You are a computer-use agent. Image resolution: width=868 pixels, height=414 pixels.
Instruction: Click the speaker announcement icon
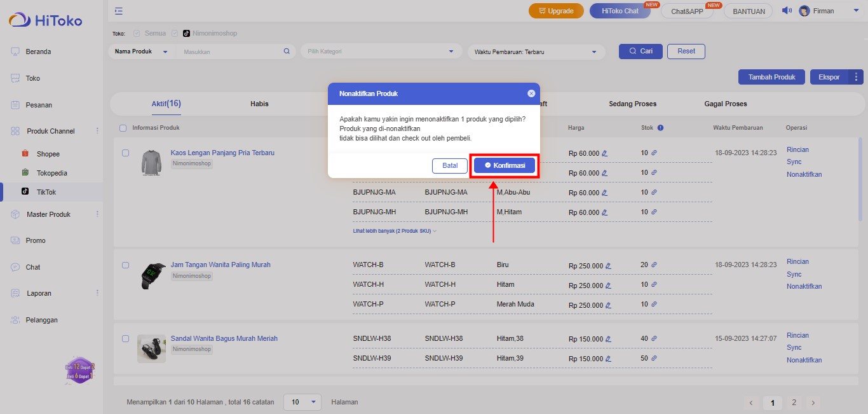click(x=787, y=11)
